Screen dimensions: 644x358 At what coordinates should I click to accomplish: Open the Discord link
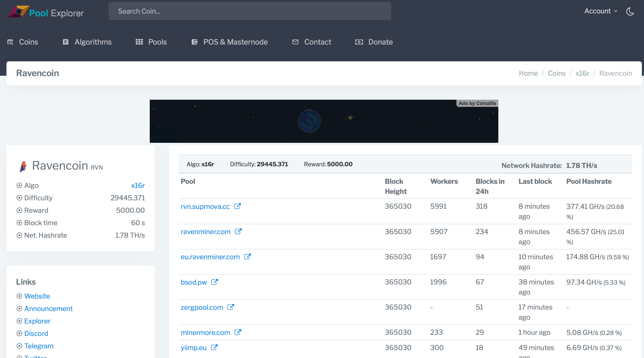click(36, 334)
